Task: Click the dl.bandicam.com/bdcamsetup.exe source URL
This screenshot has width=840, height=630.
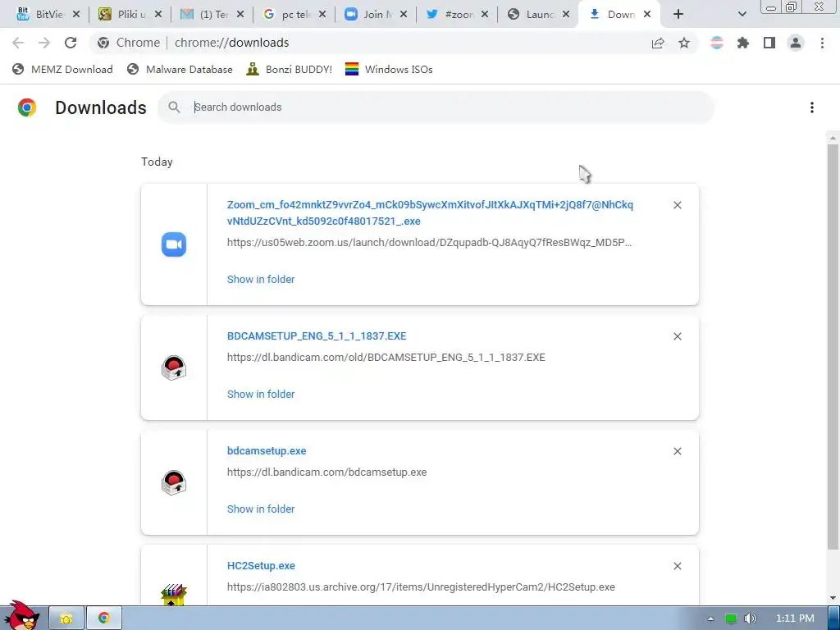Action: [326, 472]
